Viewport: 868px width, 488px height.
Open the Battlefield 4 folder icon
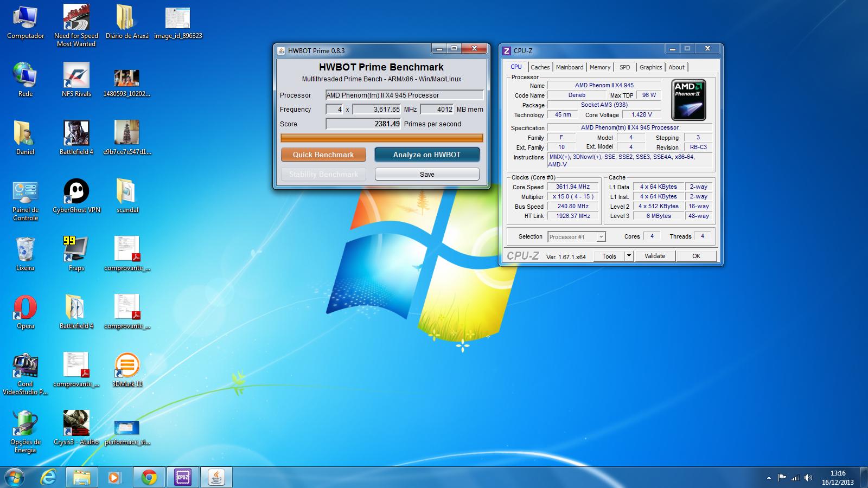click(76, 312)
